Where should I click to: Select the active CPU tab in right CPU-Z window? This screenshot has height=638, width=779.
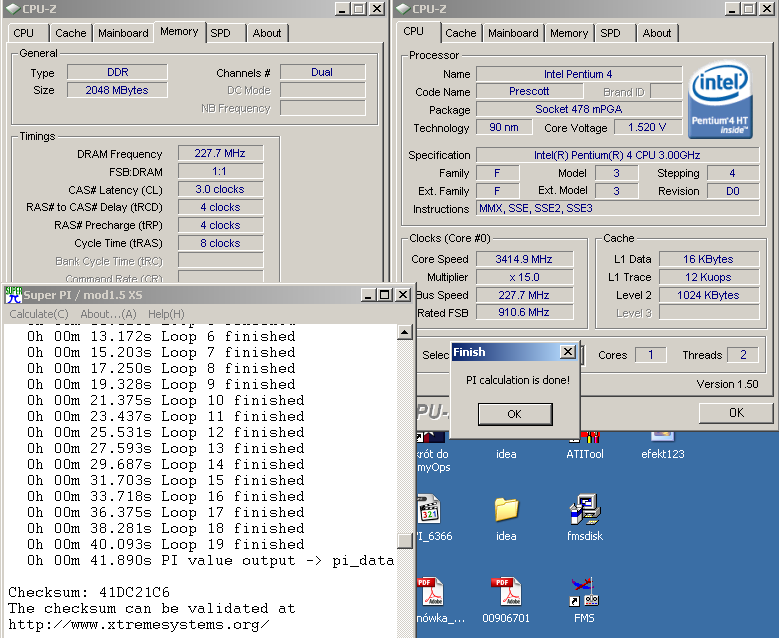pyautogui.click(x=413, y=31)
